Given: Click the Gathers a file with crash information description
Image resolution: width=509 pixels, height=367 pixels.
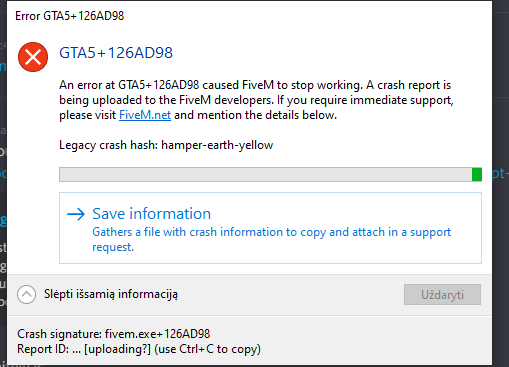Looking at the screenshot, I should pyautogui.click(x=271, y=239).
